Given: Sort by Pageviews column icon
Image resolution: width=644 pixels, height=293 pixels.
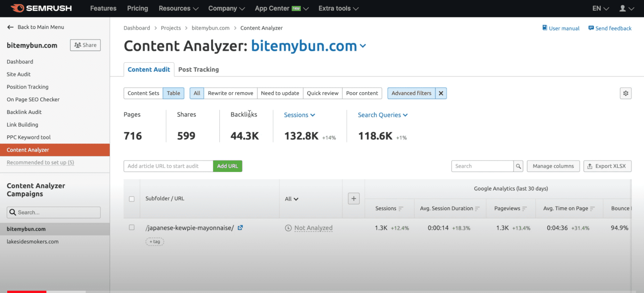Looking at the screenshot, I should (x=525, y=209).
